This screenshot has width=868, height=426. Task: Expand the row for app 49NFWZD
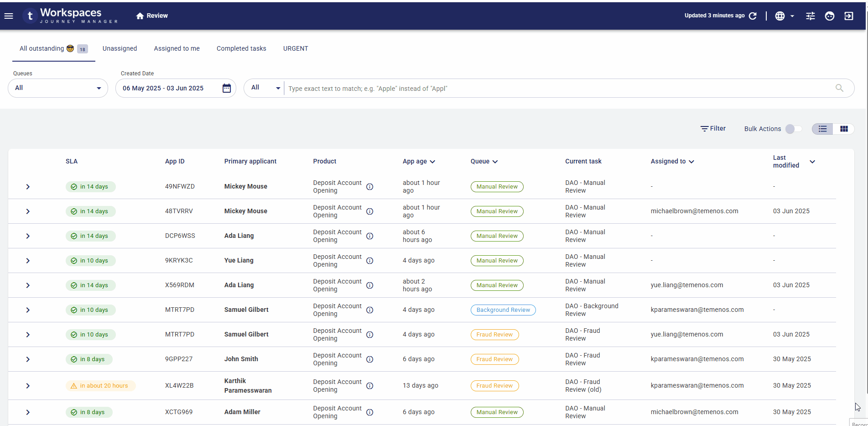coord(28,187)
